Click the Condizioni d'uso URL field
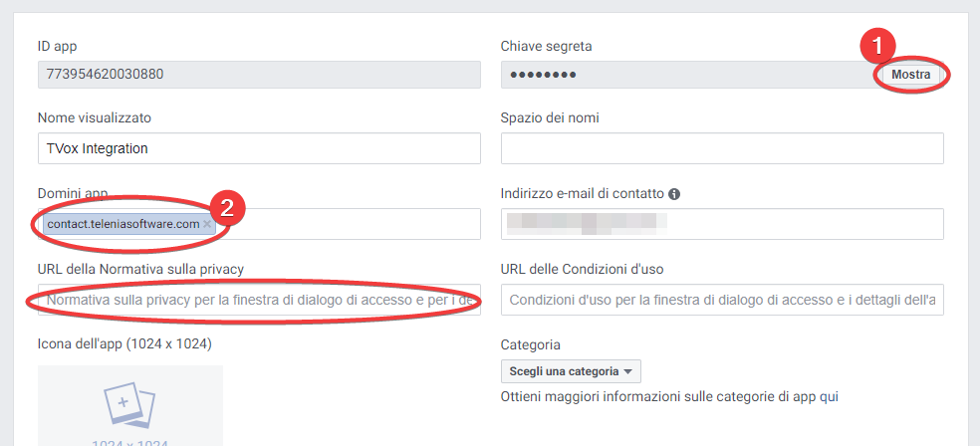The width and height of the screenshot is (980, 446). click(722, 300)
